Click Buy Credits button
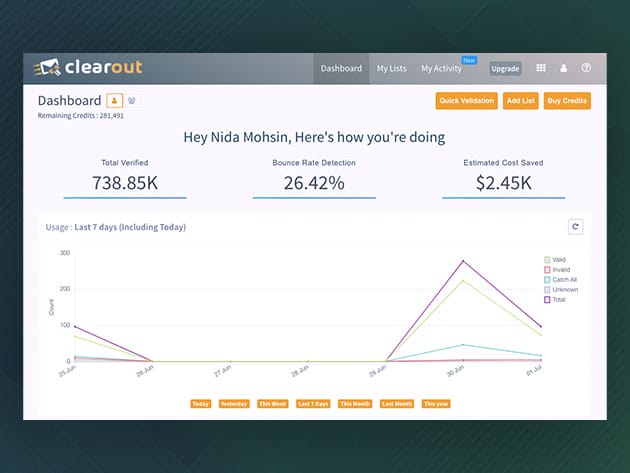This screenshot has height=473, width=630. (x=568, y=100)
